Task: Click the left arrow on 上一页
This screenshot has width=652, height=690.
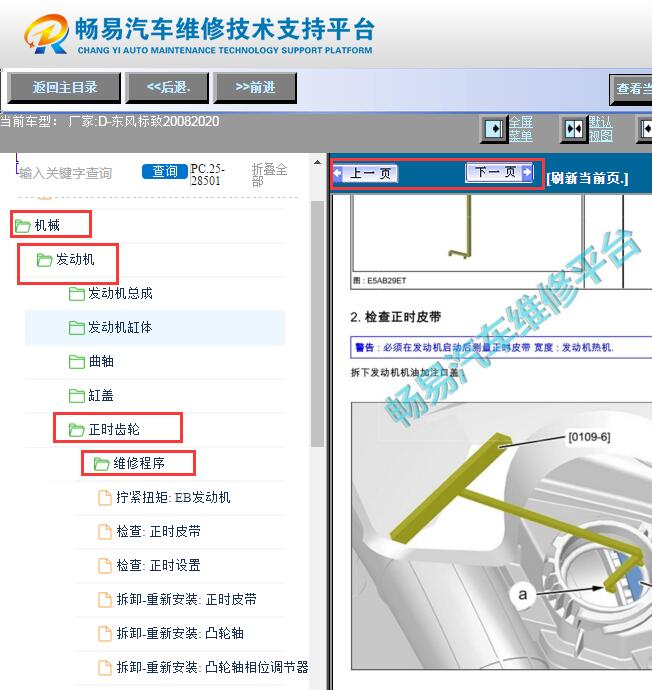Action: point(337,173)
